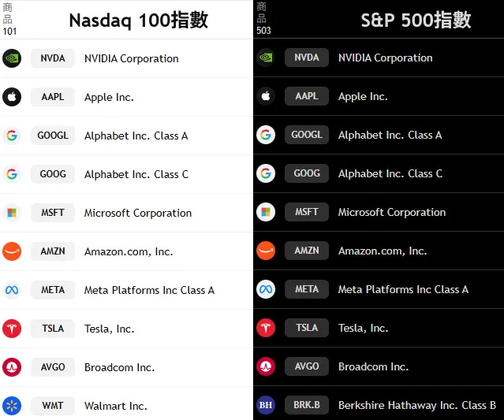Click Microsoft logo in S&P 500 list
This screenshot has height=420, width=504.
coord(266,212)
